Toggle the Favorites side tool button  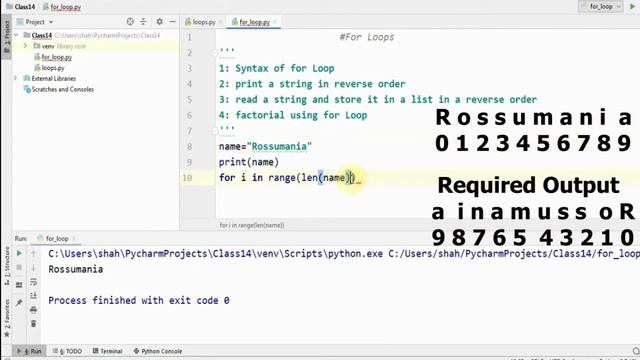pyautogui.click(x=7, y=318)
